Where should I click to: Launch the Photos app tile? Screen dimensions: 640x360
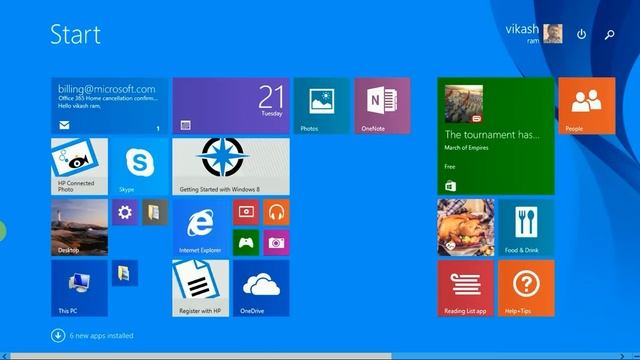(x=322, y=106)
